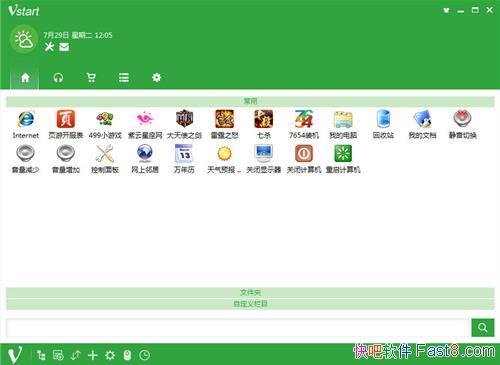Open the 我的文档 shortcut
This screenshot has height=365, width=500.
click(422, 119)
